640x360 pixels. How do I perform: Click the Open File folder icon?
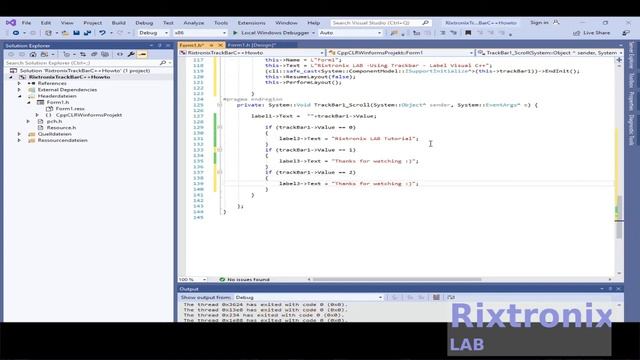click(x=65, y=33)
